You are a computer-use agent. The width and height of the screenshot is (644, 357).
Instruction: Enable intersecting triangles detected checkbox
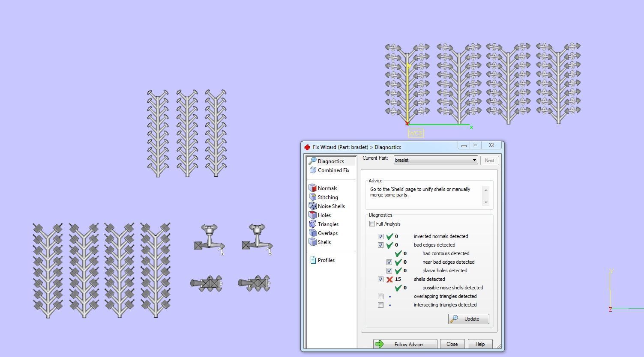click(380, 305)
